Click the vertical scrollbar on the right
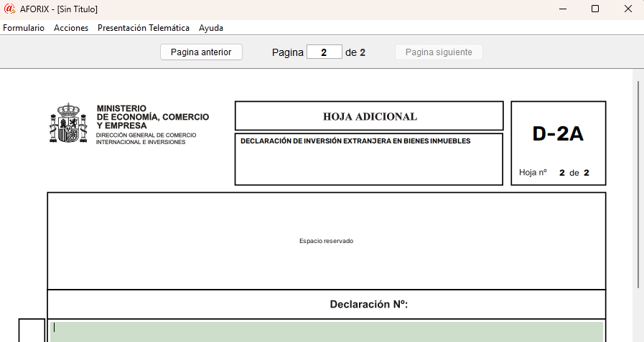Viewport: 644px width, 342px height. pyautogui.click(x=638, y=185)
